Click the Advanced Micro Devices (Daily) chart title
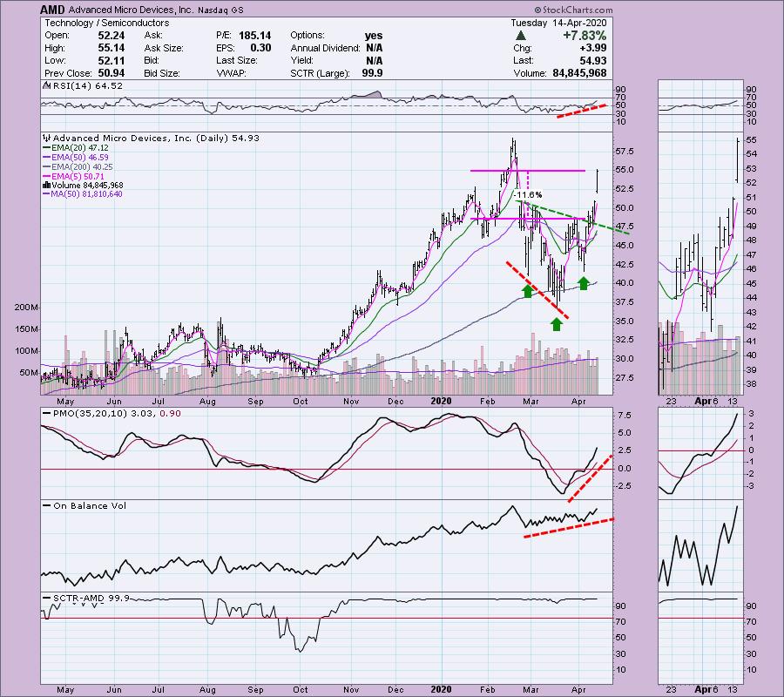Screen dimensions: 784x697 click(x=156, y=138)
